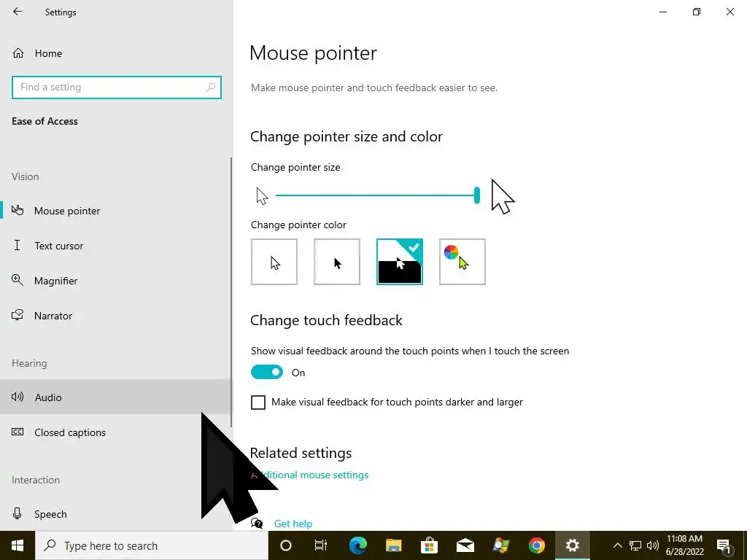This screenshot has height=560, width=747.
Task: Click the Get help chat icon
Action: (x=257, y=524)
